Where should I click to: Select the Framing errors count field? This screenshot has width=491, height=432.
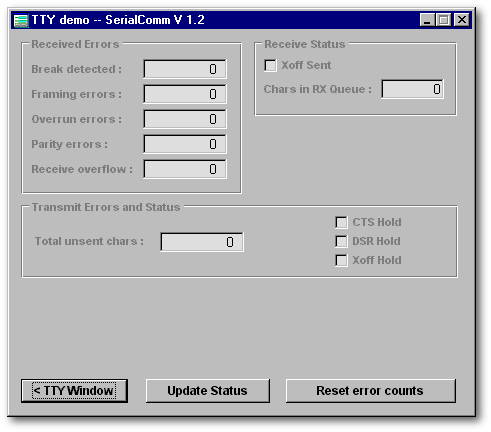pyautogui.click(x=185, y=94)
